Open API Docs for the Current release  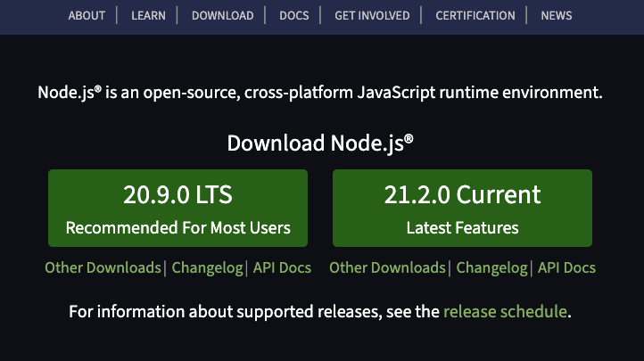566,268
